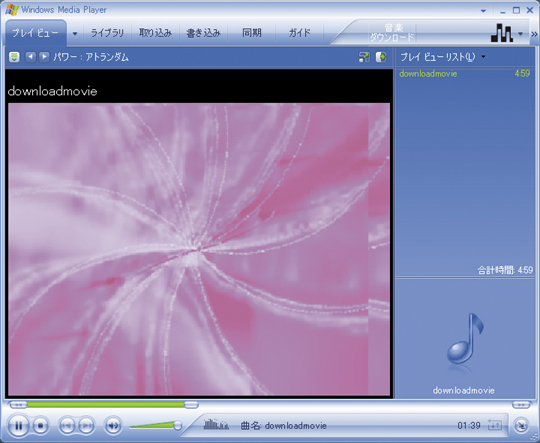The height and width of the screenshot is (443, 540).
Task: Click the Windows Media Player logo icon
Action: point(11,10)
